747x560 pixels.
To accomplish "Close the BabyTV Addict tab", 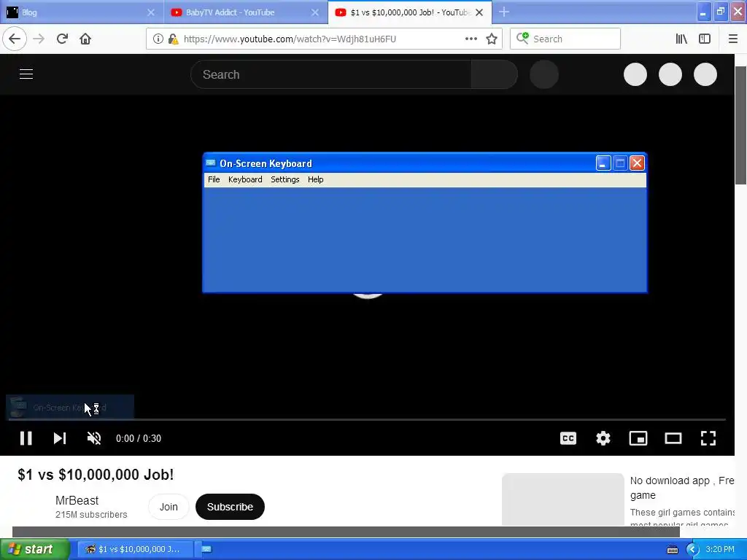I will (315, 12).
